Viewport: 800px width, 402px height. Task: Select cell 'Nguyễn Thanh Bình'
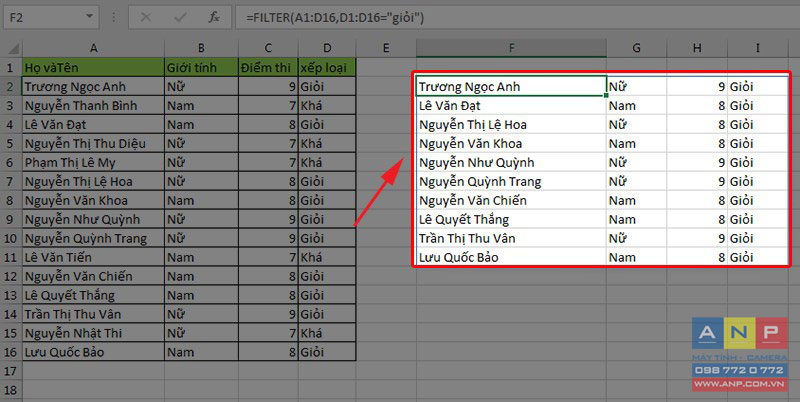coord(93,106)
